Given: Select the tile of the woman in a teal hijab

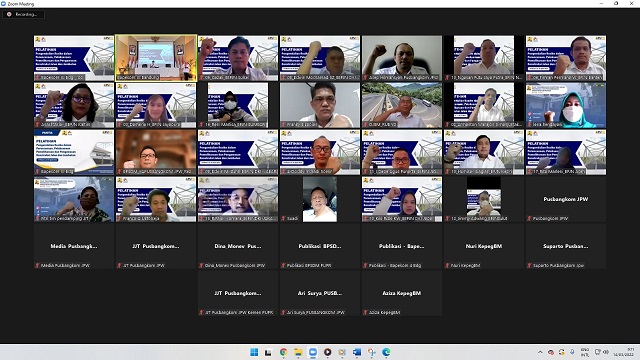Looking at the screenshot, I should pyautogui.click(x=566, y=105).
